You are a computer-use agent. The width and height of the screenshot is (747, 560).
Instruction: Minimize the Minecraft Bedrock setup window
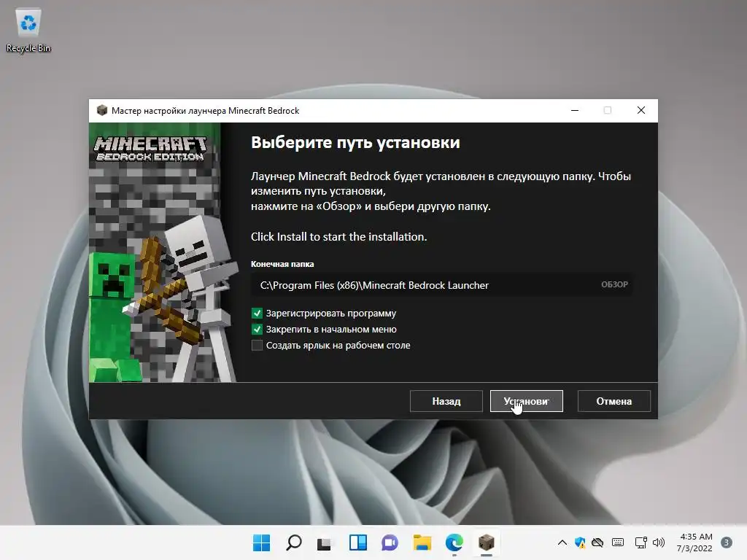[x=575, y=111]
